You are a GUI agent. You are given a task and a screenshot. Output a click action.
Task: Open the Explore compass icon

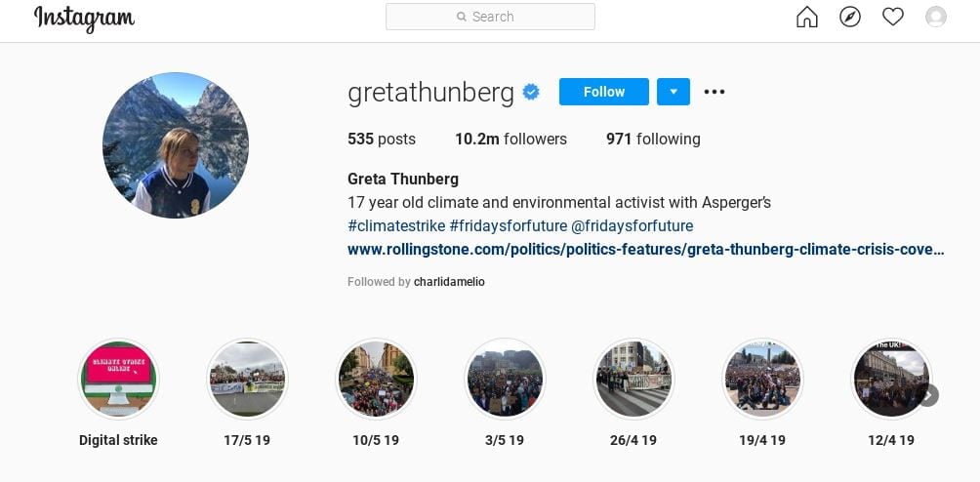[x=850, y=17]
